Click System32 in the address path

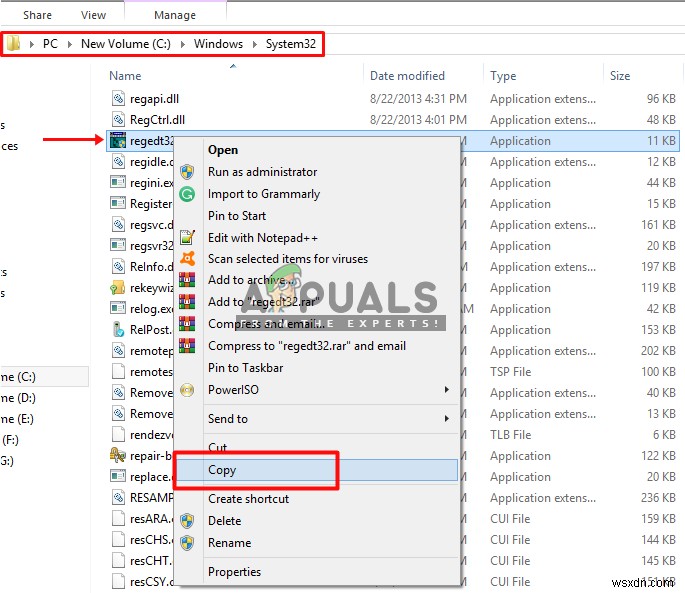click(x=291, y=44)
